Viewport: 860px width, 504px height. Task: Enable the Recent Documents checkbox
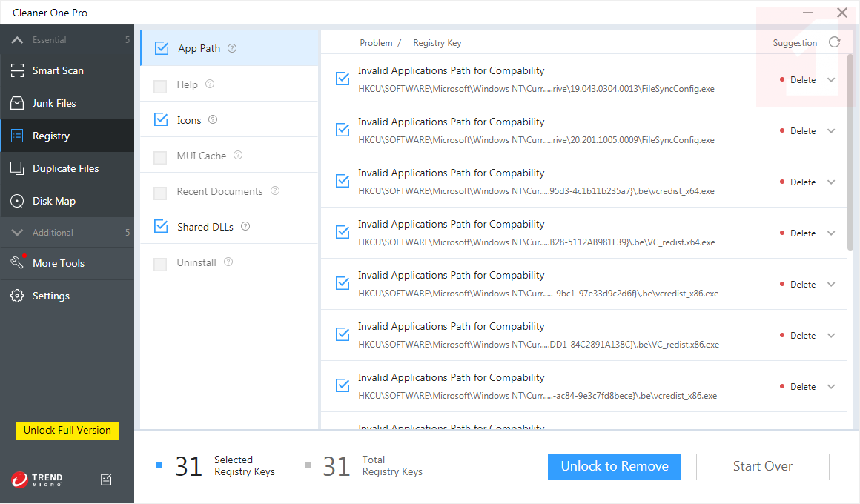[160, 193]
